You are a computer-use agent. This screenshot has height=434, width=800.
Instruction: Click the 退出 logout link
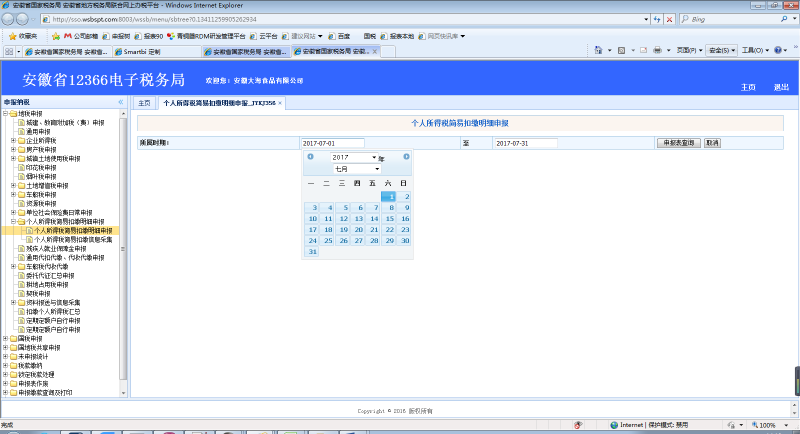pyautogui.click(x=781, y=87)
